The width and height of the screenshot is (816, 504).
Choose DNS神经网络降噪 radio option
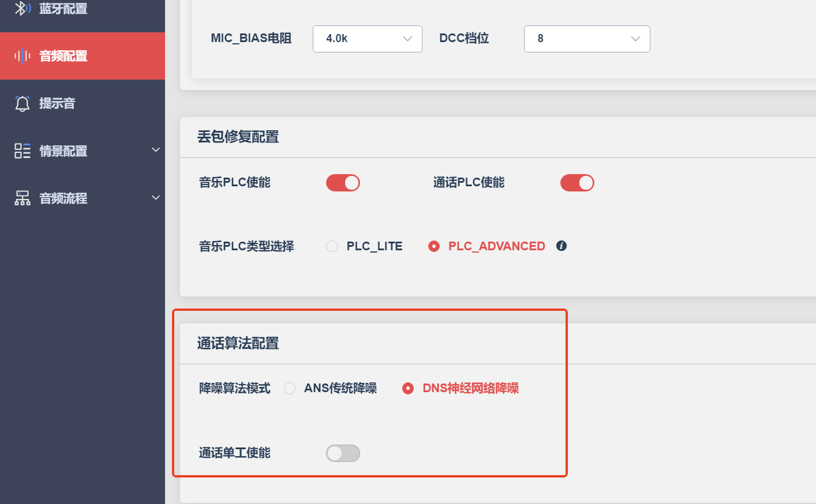point(408,389)
